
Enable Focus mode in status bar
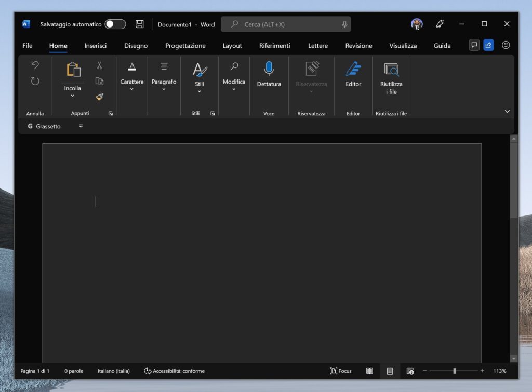[341, 371]
